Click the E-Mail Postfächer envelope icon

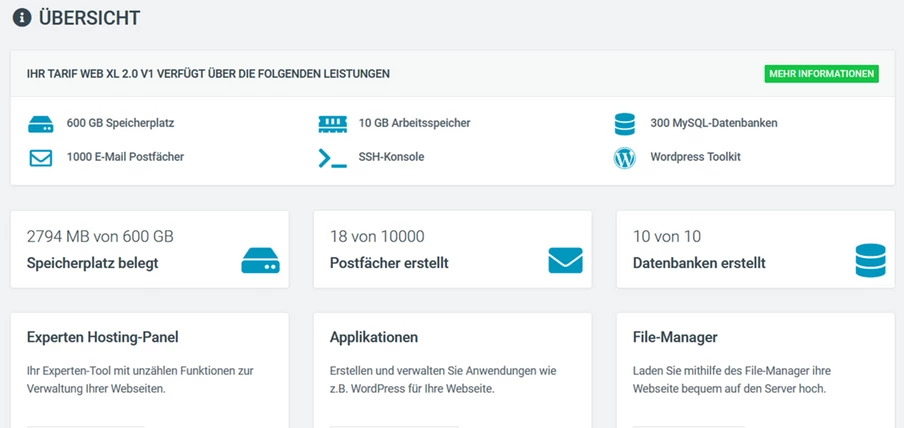pyautogui.click(x=40, y=157)
